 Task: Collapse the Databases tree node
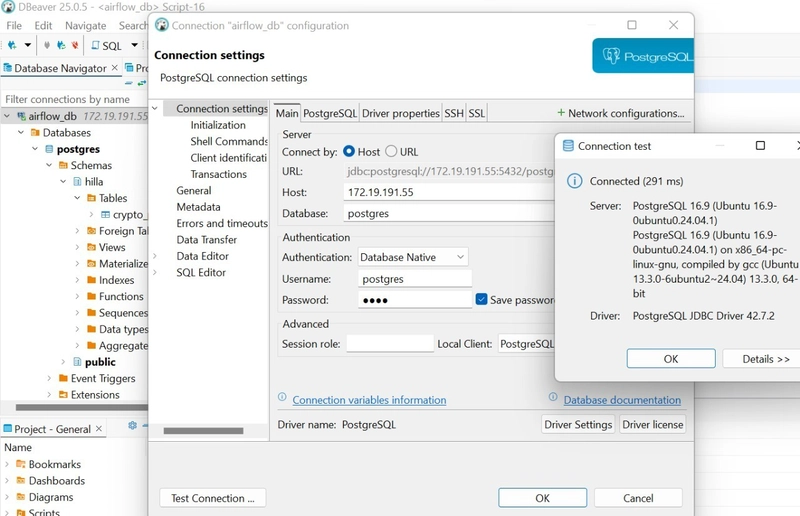(x=21, y=132)
